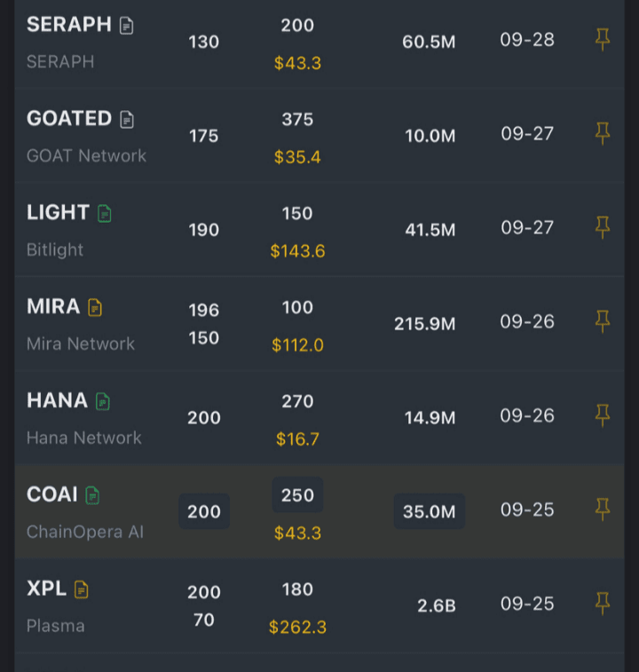Open green document icon beside HANA
Screen dimensions: 639x672
(x=103, y=402)
